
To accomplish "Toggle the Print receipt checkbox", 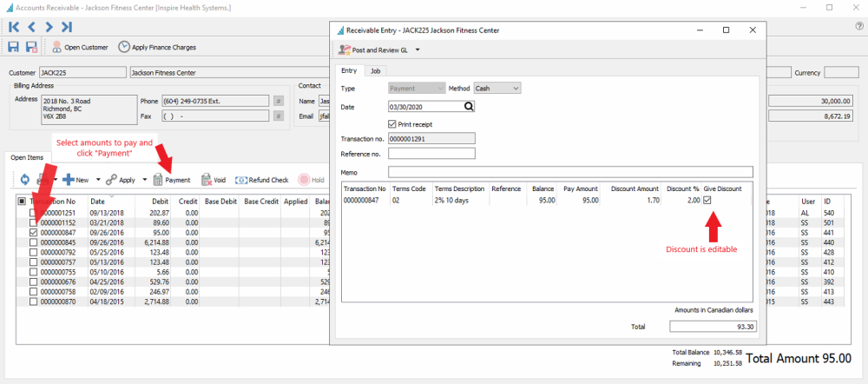I will (392, 124).
